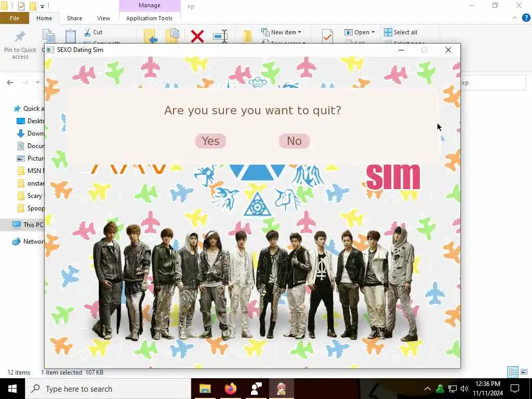Open the View ribbon tab

[x=103, y=18]
